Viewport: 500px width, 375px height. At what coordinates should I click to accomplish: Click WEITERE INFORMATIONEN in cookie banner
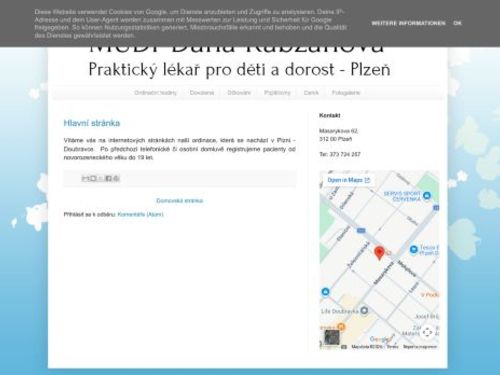tap(408, 23)
